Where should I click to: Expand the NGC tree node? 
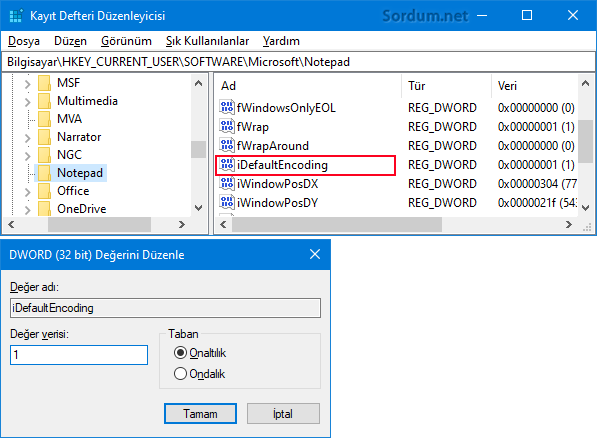click(x=27, y=155)
